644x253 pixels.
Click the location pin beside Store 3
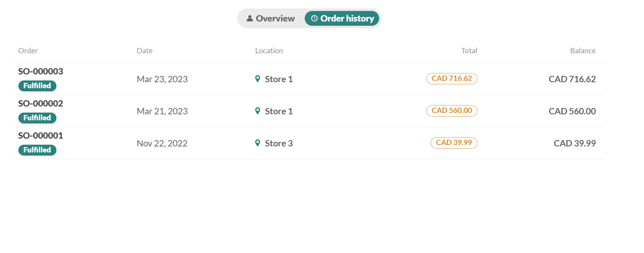[258, 143]
